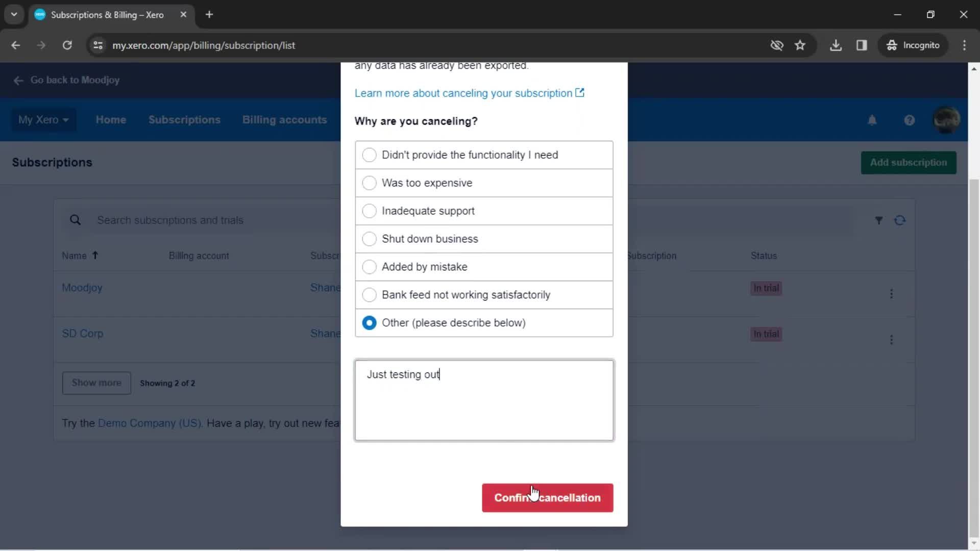Click Confirm cancellation button

(x=547, y=498)
